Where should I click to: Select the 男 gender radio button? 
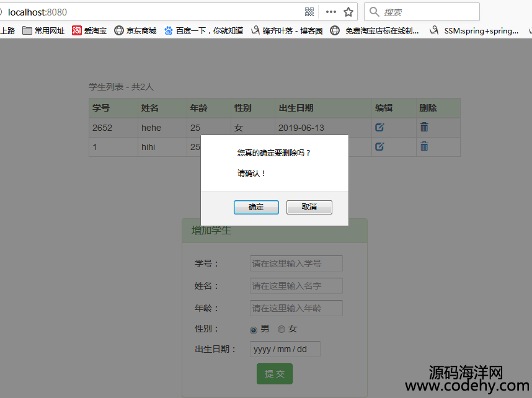[x=253, y=330]
